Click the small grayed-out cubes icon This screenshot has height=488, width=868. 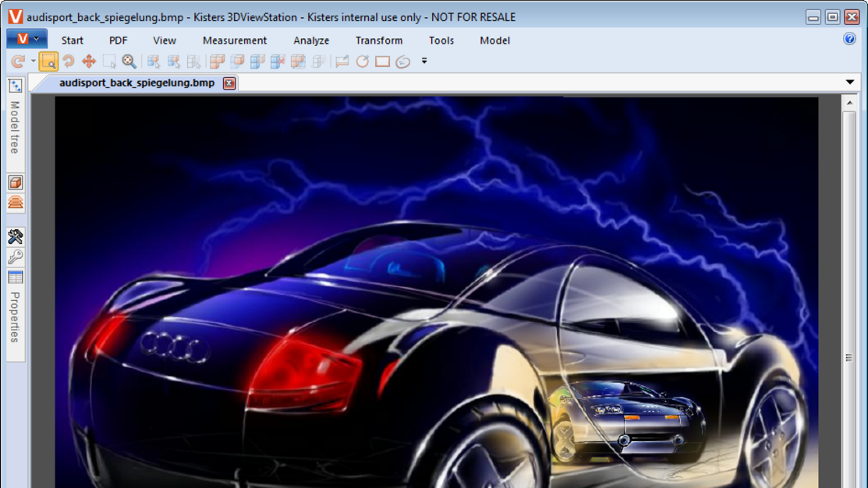click(x=318, y=62)
